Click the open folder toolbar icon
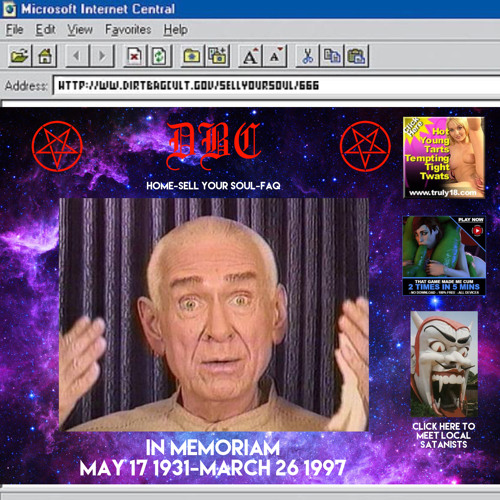 point(20,56)
